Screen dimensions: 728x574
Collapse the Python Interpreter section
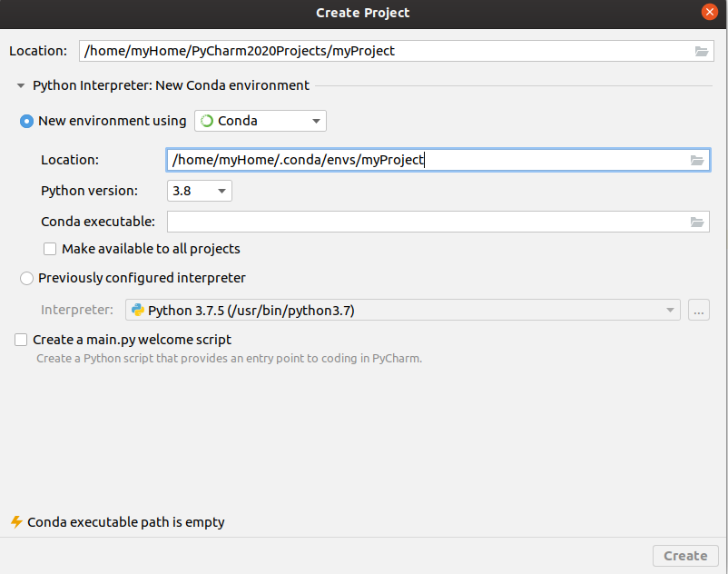(20, 84)
